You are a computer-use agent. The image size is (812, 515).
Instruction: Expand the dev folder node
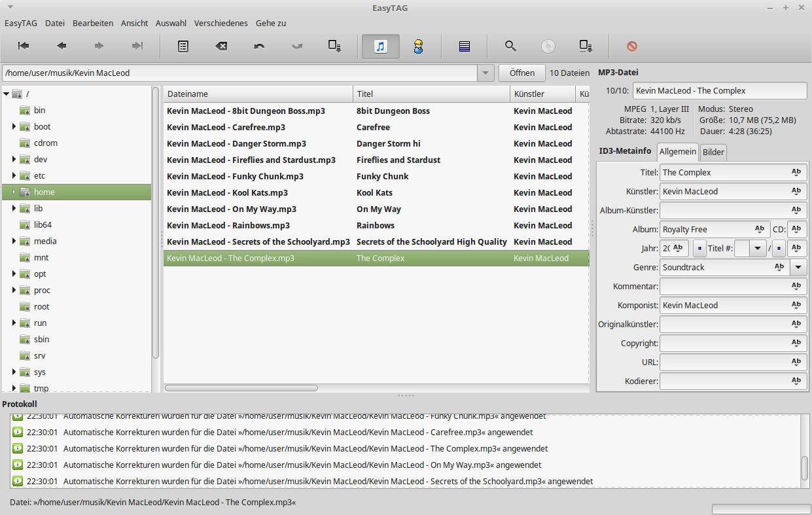coord(14,159)
